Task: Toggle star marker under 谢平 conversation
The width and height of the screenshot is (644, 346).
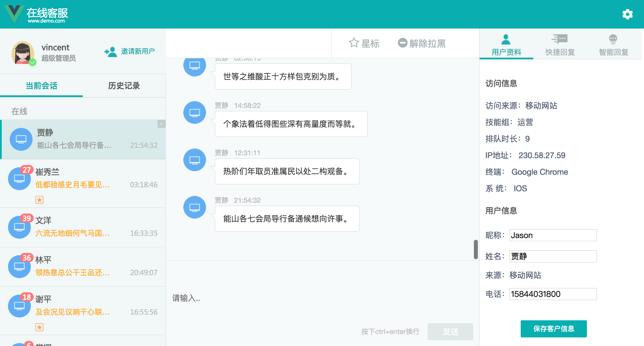Action: tap(39, 327)
